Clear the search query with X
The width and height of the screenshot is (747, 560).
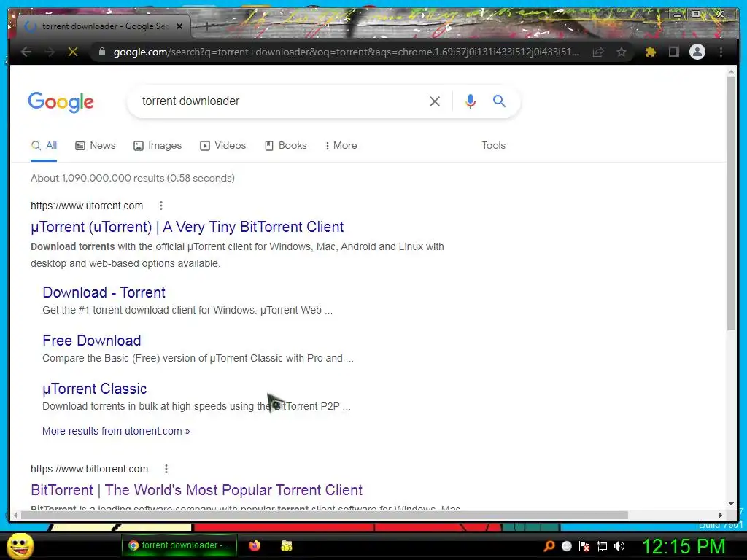[x=435, y=101]
